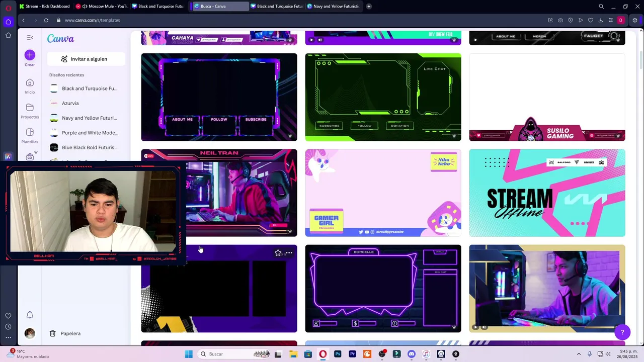Star the purple overlay template
The width and height of the screenshot is (644, 362).
tap(278, 253)
